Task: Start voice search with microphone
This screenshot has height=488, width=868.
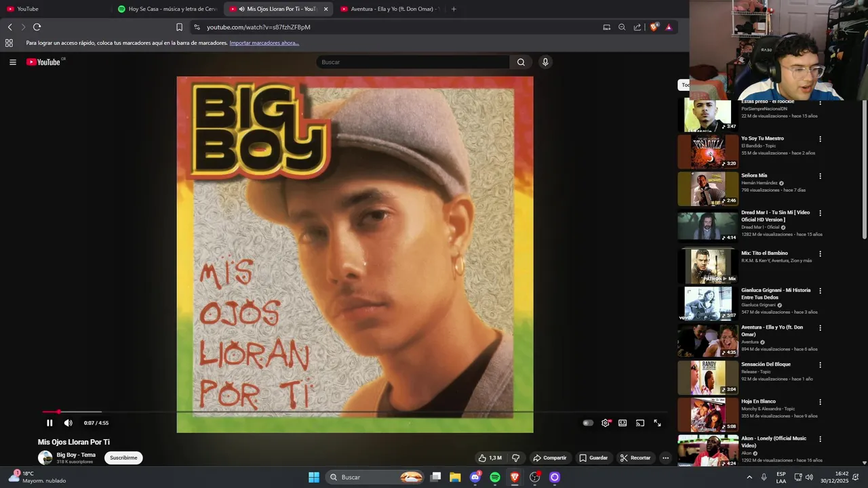Action: [x=545, y=62]
